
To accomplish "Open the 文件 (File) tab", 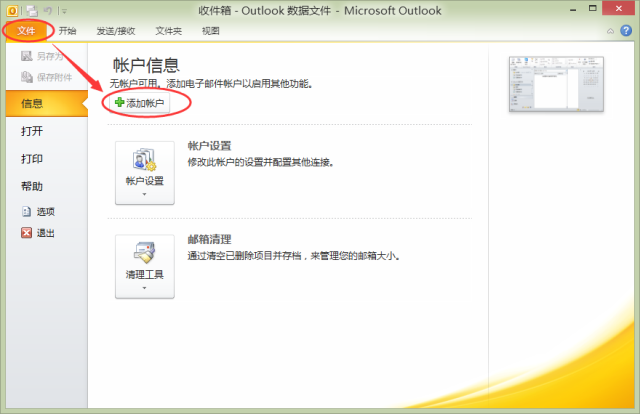I will 26,31.
